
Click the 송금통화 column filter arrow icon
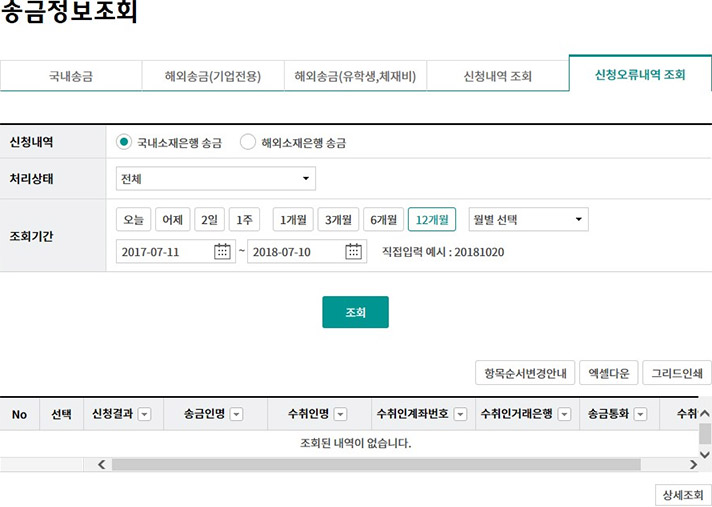(640, 415)
